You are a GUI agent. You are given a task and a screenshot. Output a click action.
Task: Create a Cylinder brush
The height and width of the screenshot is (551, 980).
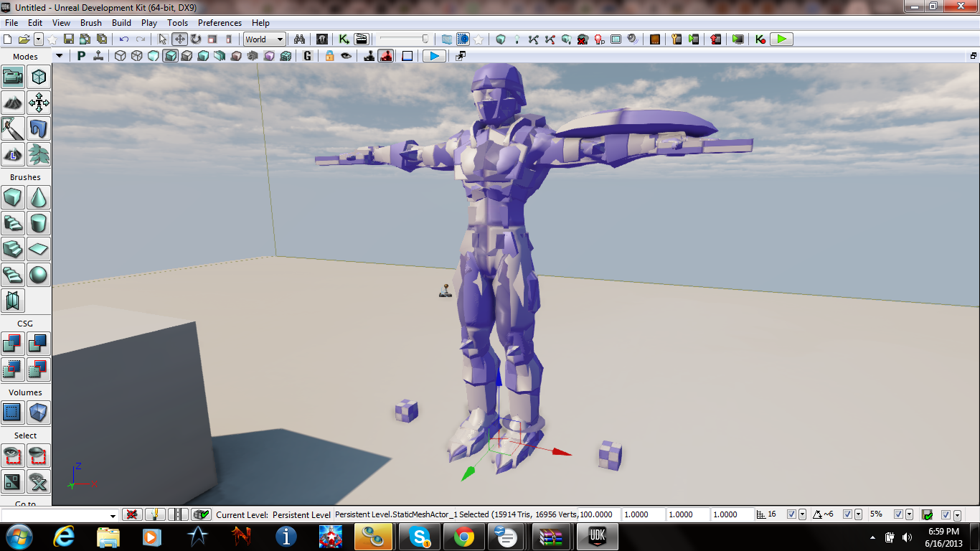pos(39,223)
